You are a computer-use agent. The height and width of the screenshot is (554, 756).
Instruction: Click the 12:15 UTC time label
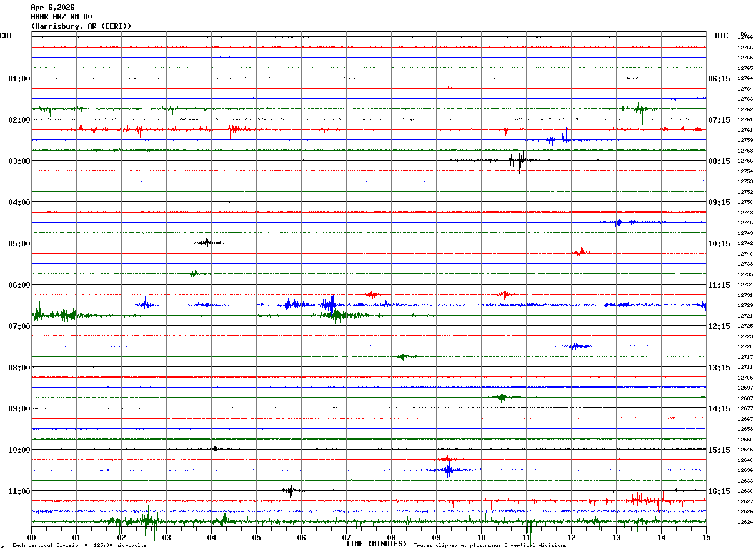coord(719,326)
